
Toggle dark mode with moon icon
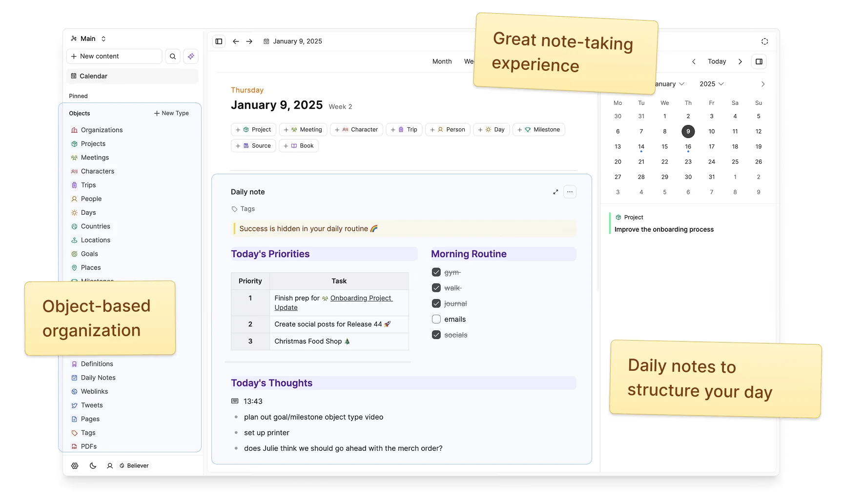[x=93, y=465]
